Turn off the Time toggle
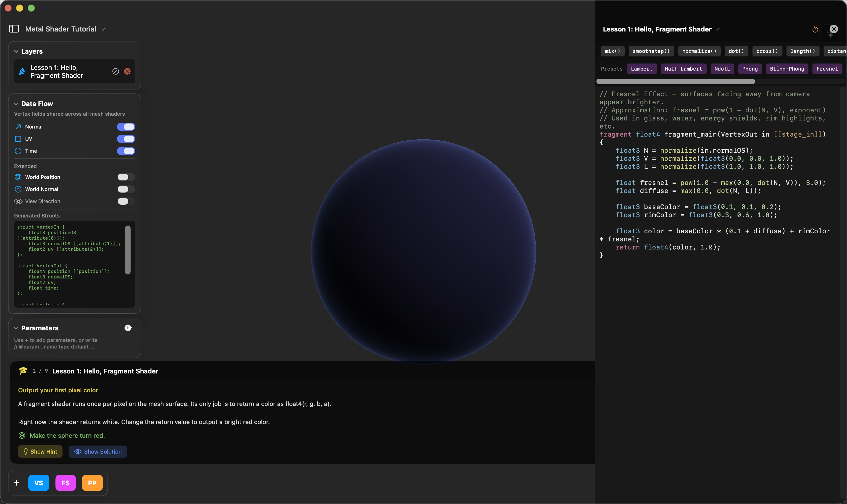The image size is (847, 504). pyautogui.click(x=126, y=151)
